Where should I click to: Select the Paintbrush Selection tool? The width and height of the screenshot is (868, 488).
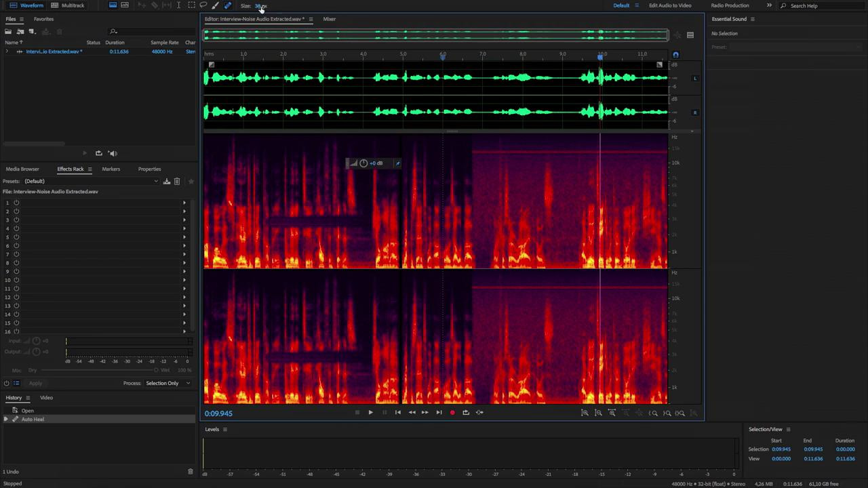pyautogui.click(x=216, y=5)
